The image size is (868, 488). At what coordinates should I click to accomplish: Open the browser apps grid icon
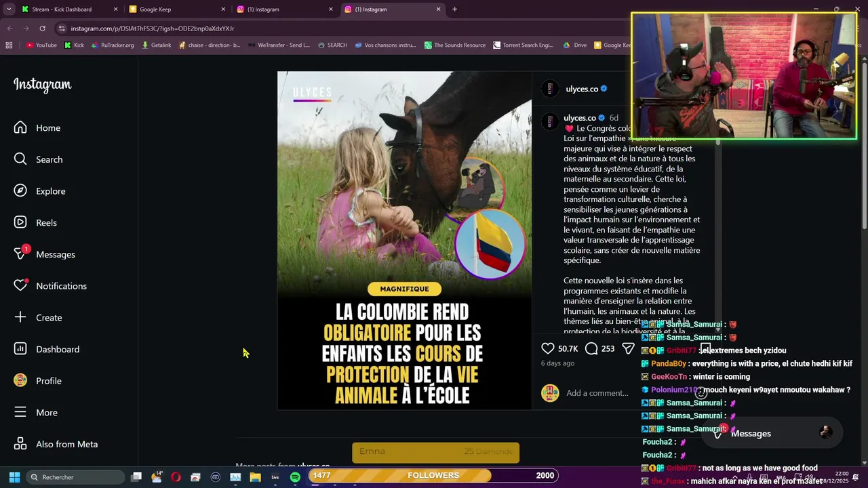tap(9, 45)
